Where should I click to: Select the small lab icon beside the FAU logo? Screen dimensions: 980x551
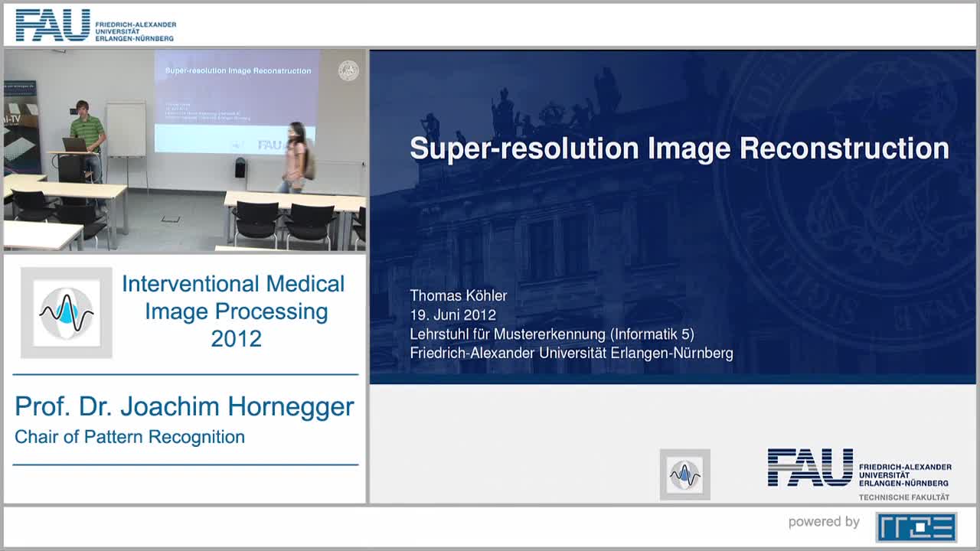[x=685, y=474]
